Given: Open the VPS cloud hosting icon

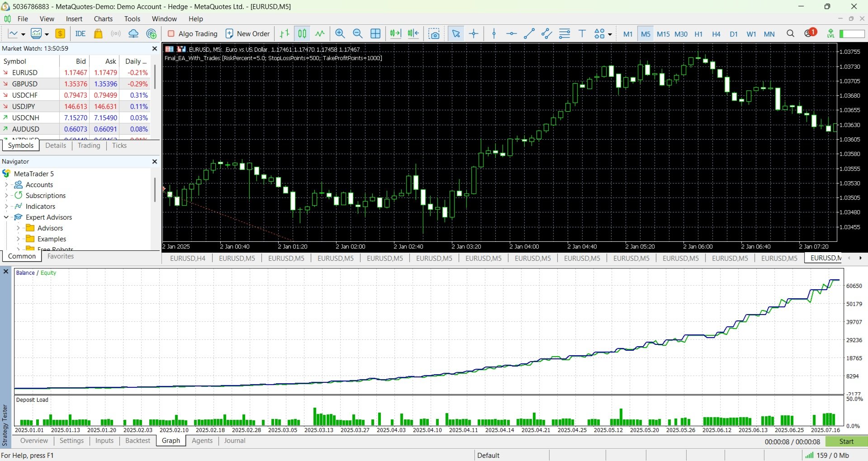Looking at the screenshot, I should point(133,34).
